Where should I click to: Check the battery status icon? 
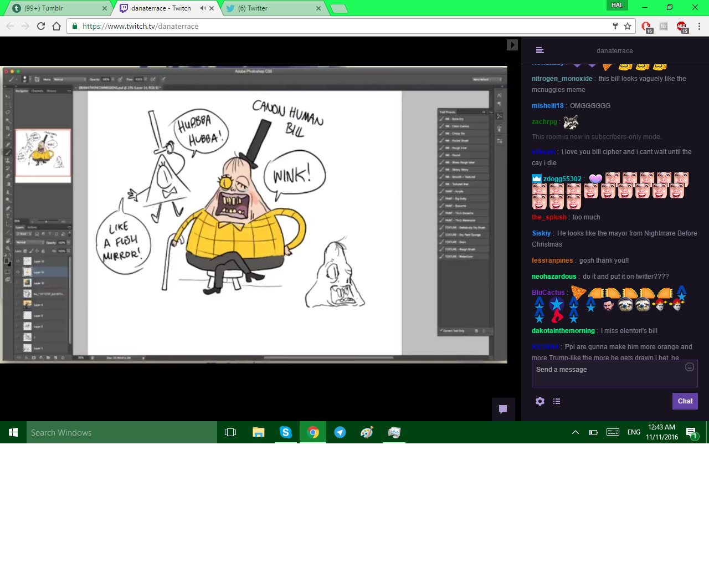pos(593,432)
